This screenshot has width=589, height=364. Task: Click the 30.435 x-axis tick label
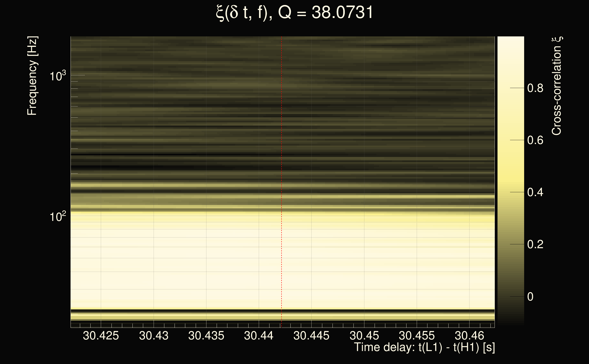(x=206, y=336)
